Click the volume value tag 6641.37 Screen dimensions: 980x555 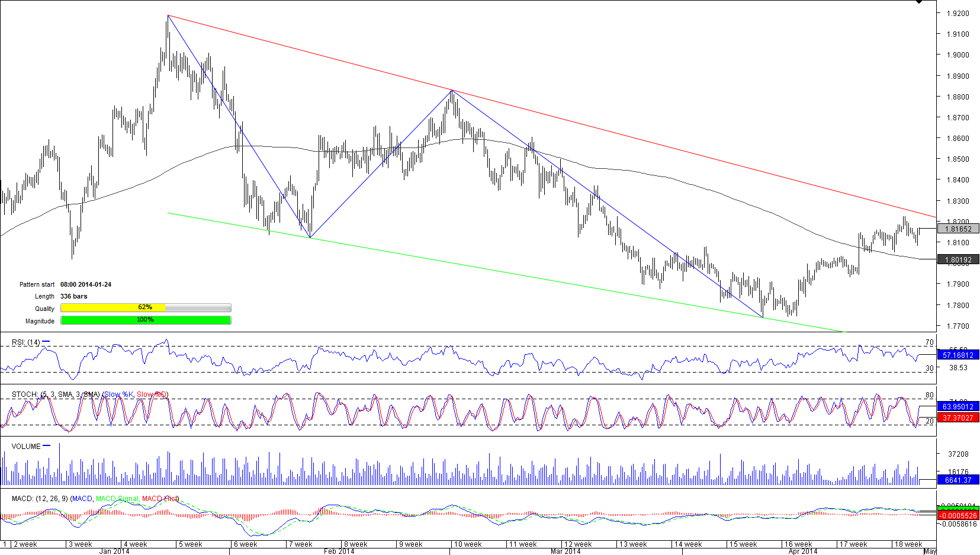pyautogui.click(x=957, y=480)
